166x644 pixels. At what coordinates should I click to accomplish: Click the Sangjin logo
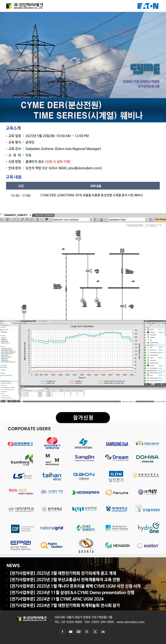point(85,458)
